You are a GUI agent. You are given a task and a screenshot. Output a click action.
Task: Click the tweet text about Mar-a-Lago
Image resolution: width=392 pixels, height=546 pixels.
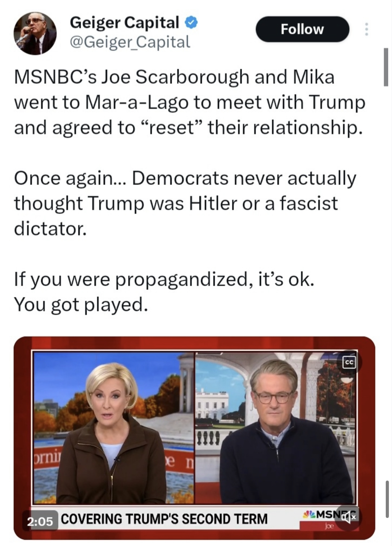[x=189, y=102]
